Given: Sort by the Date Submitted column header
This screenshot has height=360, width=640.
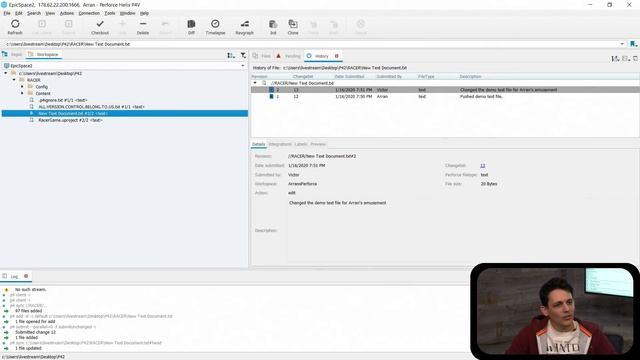Looking at the screenshot, I should pos(349,76).
